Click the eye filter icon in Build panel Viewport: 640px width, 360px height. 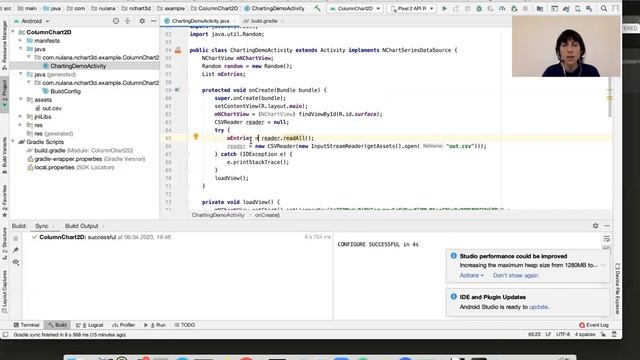[16, 262]
